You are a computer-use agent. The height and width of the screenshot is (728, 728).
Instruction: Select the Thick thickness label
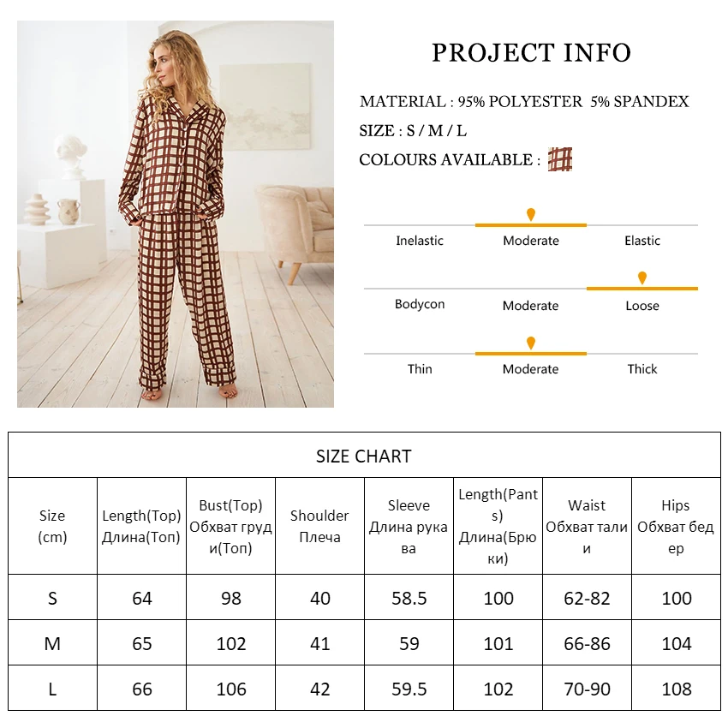pyautogui.click(x=642, y=369)
